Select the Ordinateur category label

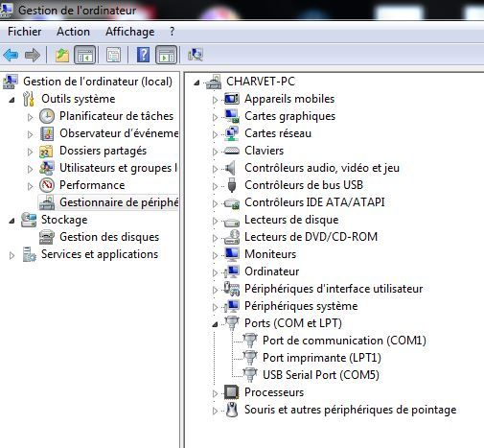pos(272,271)
